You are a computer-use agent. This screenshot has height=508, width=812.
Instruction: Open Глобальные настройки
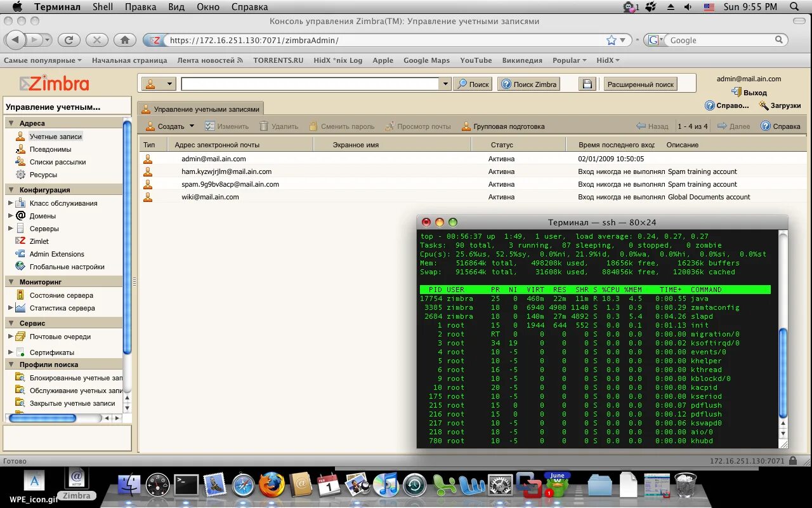(67, 267)
